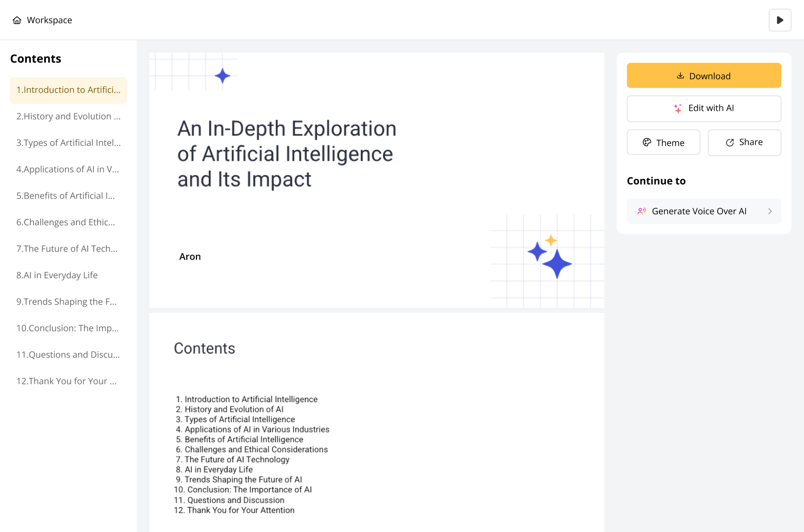The width and height of the screenshot is (804, 532).
Task: Navigate to 10.Conclusion section
Action: 69,328
